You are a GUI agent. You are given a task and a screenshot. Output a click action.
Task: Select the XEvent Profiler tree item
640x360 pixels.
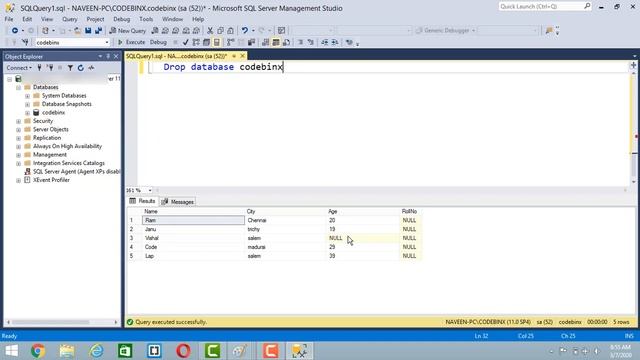(x=51, y=180)
